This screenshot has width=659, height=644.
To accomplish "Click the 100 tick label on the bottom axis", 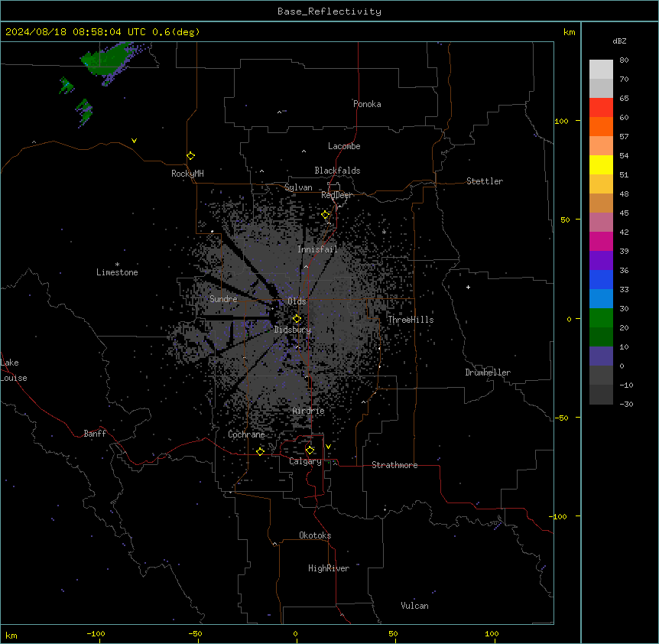I will (x=492, y=633).
